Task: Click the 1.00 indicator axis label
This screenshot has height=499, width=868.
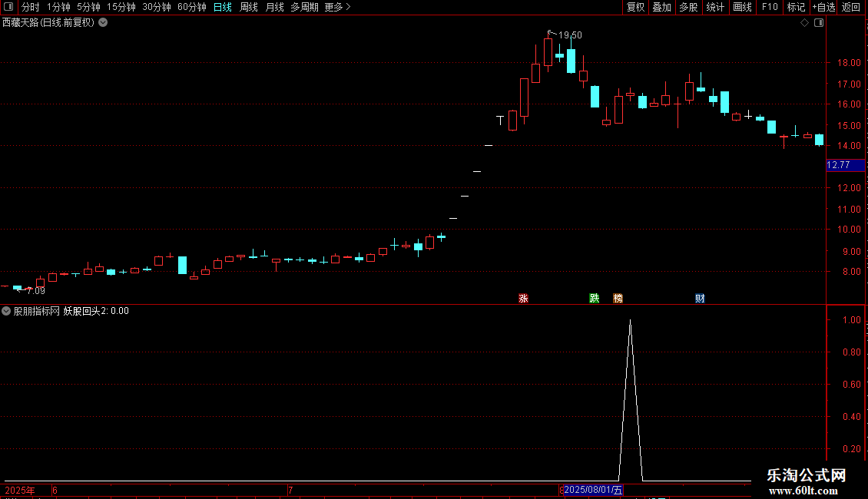Action: (x=851, y=320)
